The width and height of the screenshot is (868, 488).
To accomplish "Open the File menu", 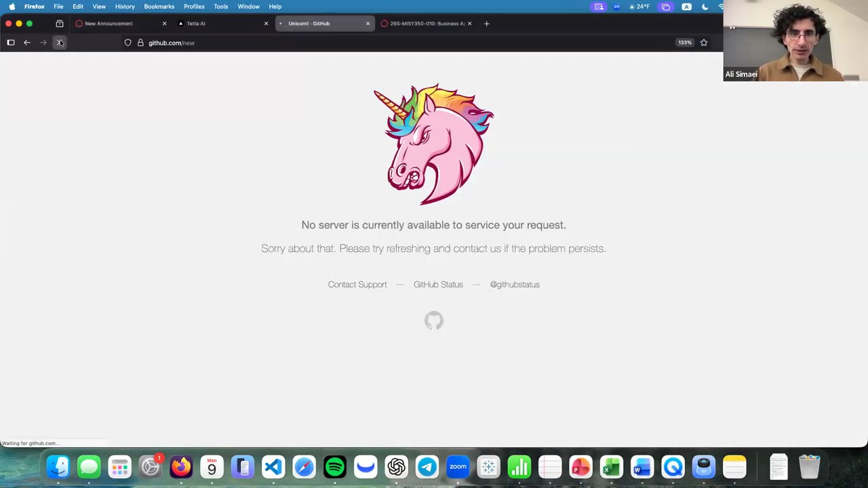I will pos(58,7).
